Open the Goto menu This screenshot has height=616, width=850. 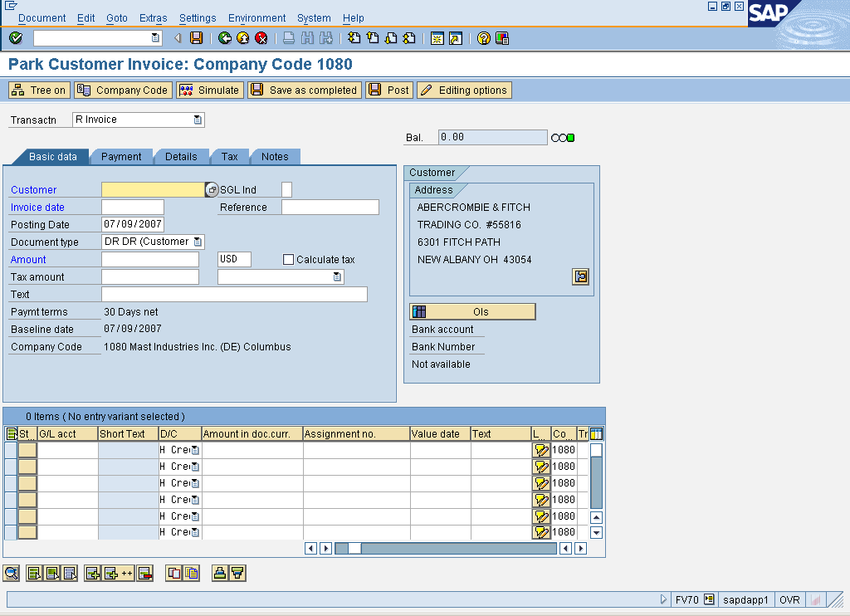point(116,18)
